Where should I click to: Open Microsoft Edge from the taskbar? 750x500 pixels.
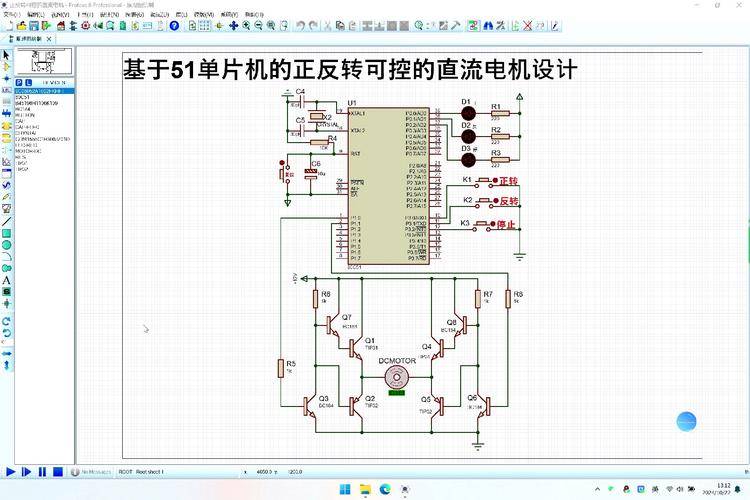click(x=385, y=489)
